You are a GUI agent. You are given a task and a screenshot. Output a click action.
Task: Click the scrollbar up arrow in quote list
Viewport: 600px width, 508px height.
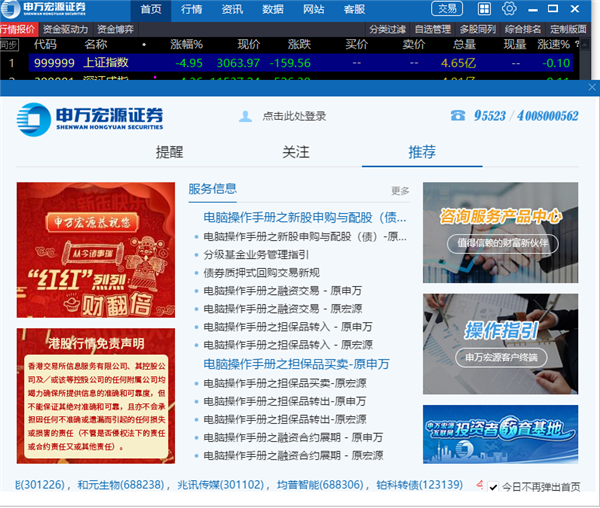tap(584, 45)
